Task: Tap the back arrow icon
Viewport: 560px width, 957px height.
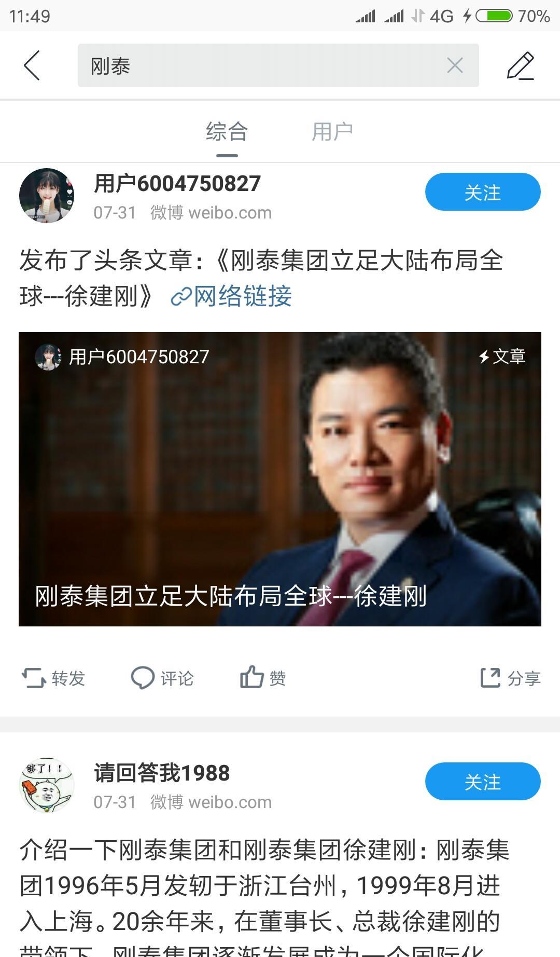Action: point(32,65)
